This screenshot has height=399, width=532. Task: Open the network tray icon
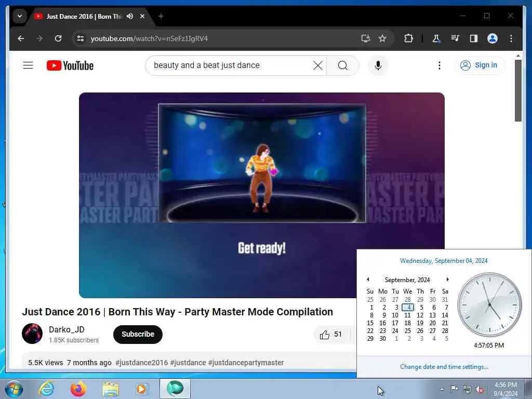click(467, 390)
